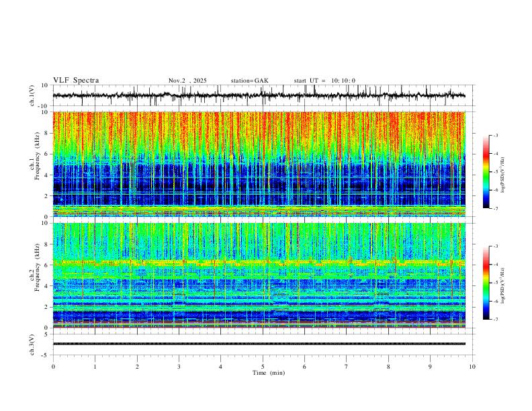Click the ch.3 voltage trace line
The image size is (532, 411).
[x=259, y=344]
